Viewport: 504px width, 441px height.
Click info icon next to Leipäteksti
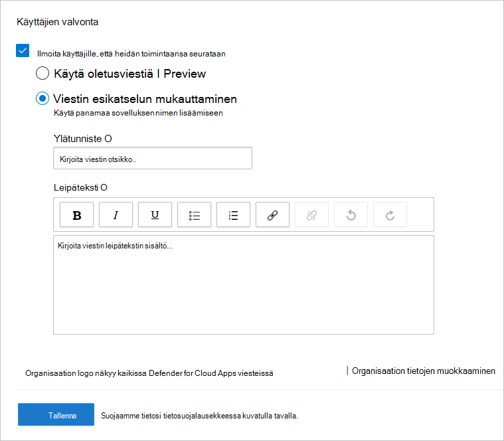(104, 188)
